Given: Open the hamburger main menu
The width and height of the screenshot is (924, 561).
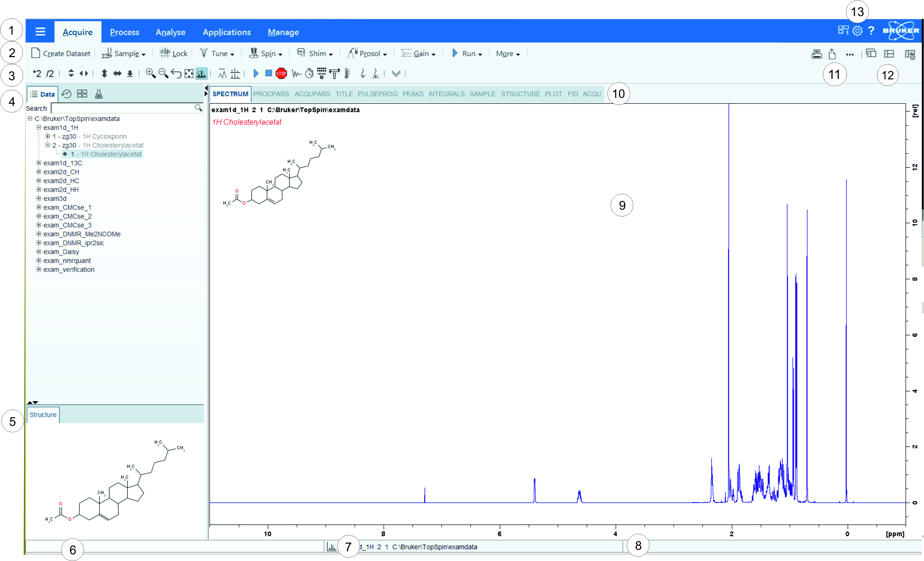Looking at the screenshot, I should (x=40, y=32).
